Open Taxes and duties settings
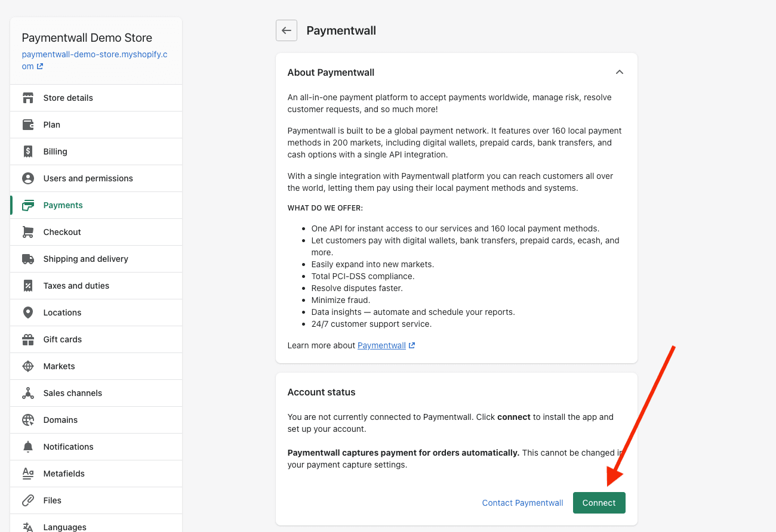Screen dimensions: 776x532 tap(96, 286)
